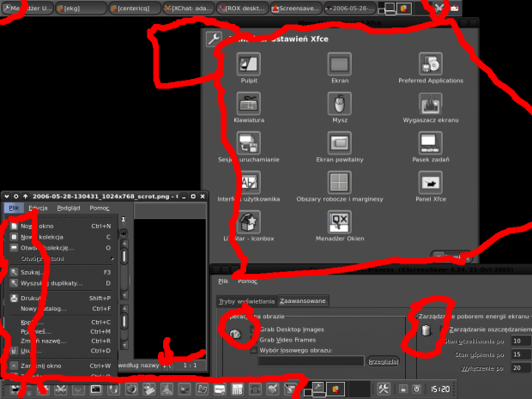Switch to the XChat taskbar window
The width and height of the screenshot is (532, 399).
pos(188,8)
